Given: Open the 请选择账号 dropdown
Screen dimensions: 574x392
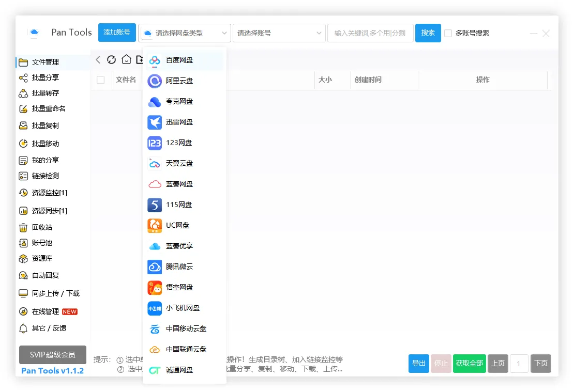Looking at the screenshot, I should tap(279, 33).
